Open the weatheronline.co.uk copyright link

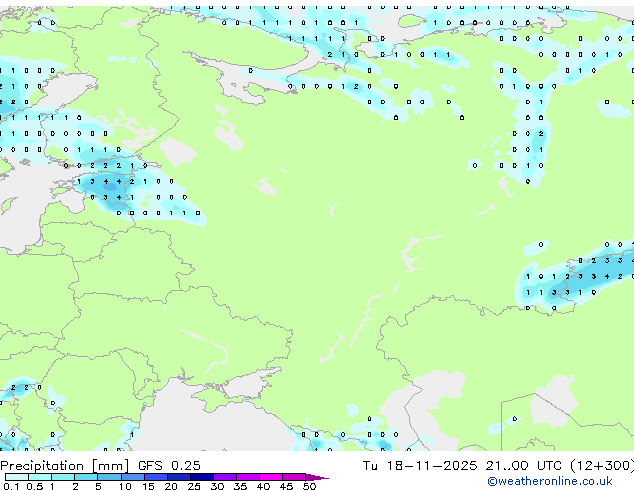coord(550,481)
